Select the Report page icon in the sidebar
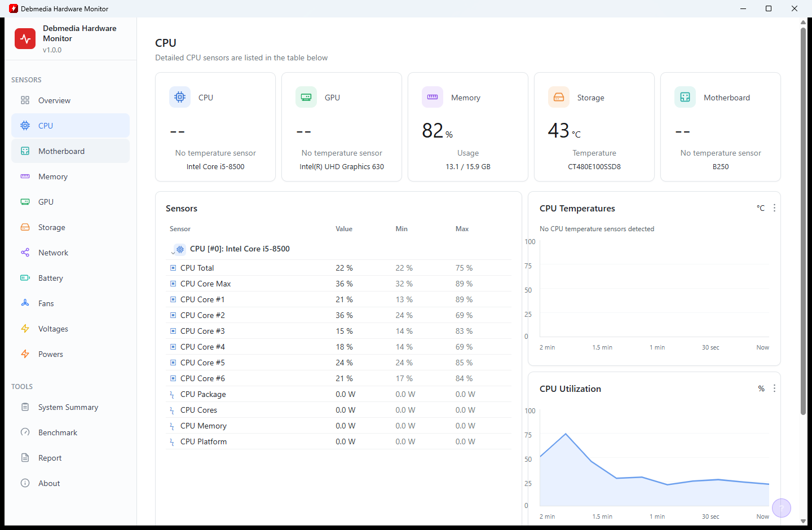This screenshot has width=812, height=530. (x=25, y=458)
